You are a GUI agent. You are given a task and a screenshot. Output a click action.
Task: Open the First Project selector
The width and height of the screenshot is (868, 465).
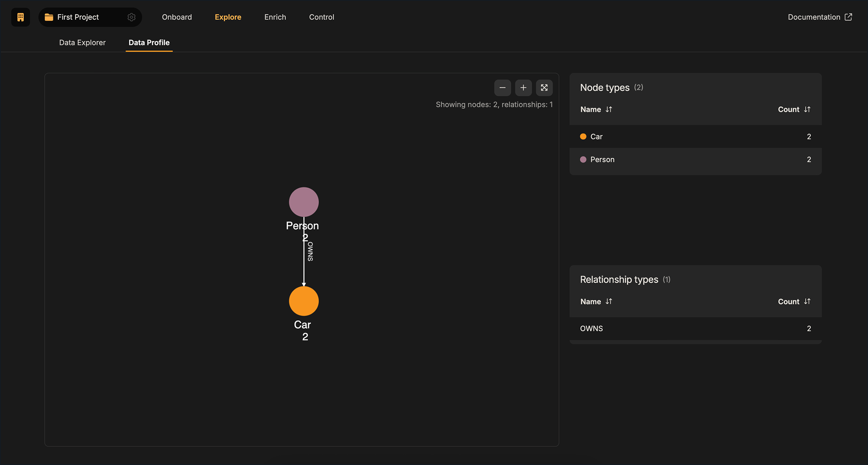tap(79, 17)
